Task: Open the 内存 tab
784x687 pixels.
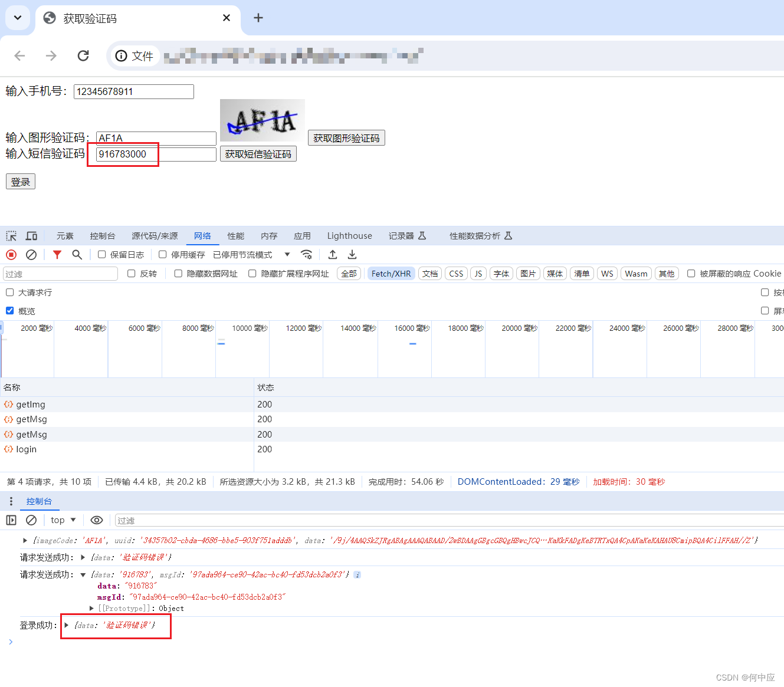Action: (x=269, y=236)
